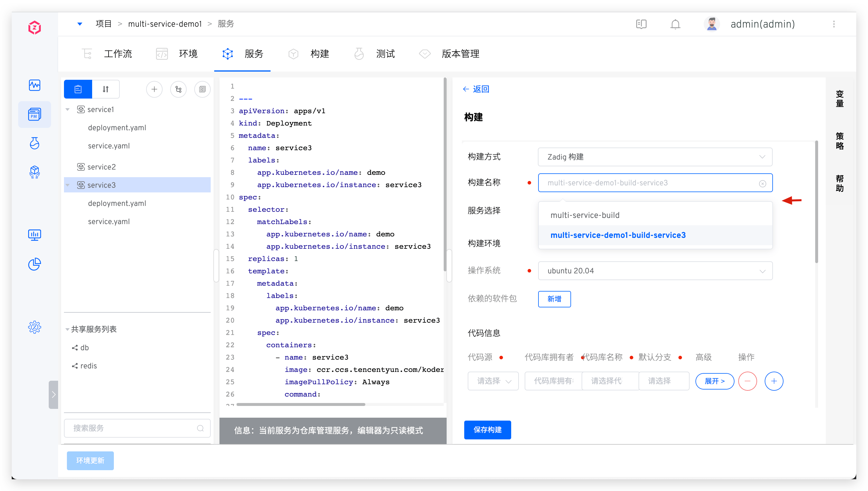Open the documentation book icon
Image resolution: width=868 pixels, height=491 pixels.
pos(641,24)
